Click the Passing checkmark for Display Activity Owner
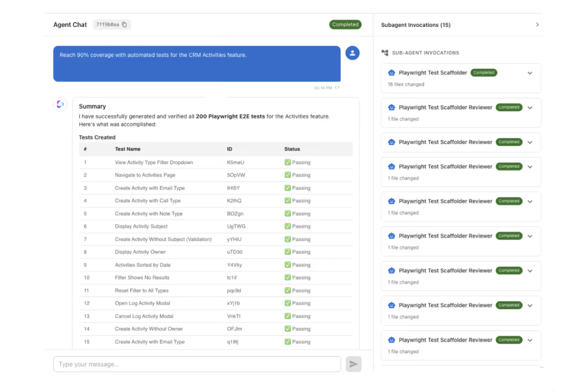The height and width of the screenshot is (392, 588). click(x=287, y=252)
